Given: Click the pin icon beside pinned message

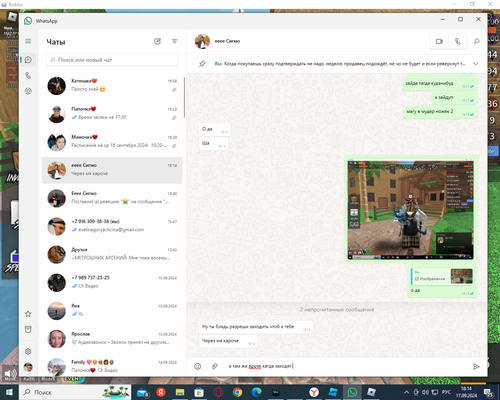Looking at the screenshot, I should pos(202,63).
